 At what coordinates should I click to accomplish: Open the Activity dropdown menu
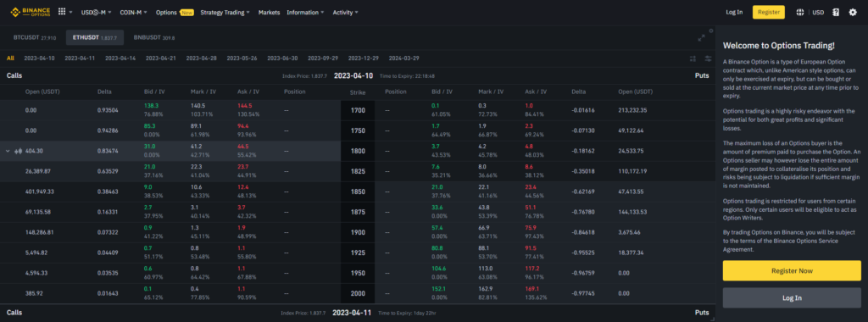[346, 12]
